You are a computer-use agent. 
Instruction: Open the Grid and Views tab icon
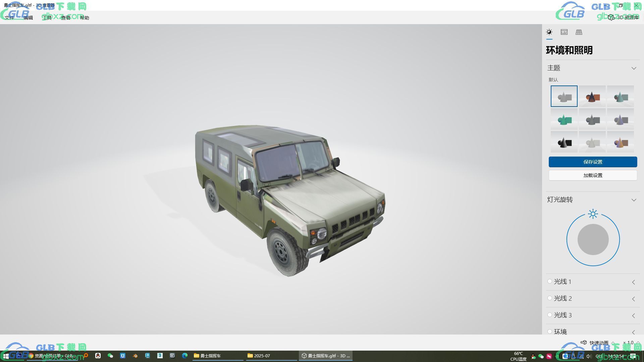click(x=579, y=32)
